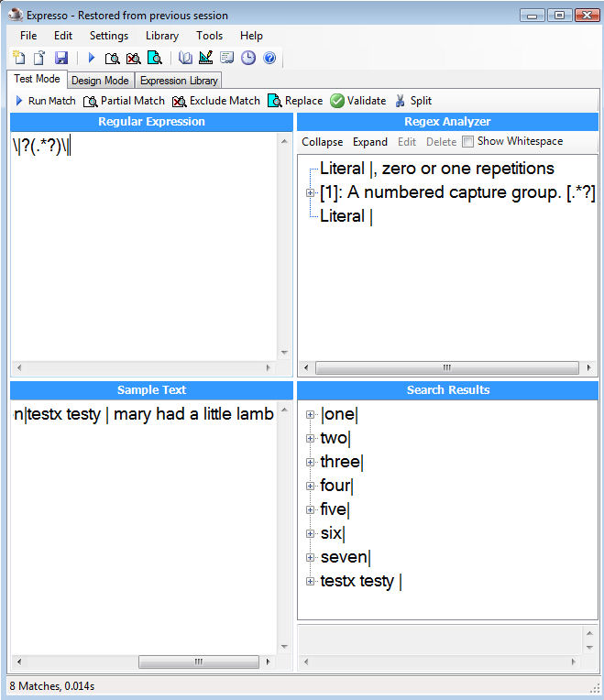Open the Tools menu
This screenshot has width=604, height=700.
coord(209,36)
